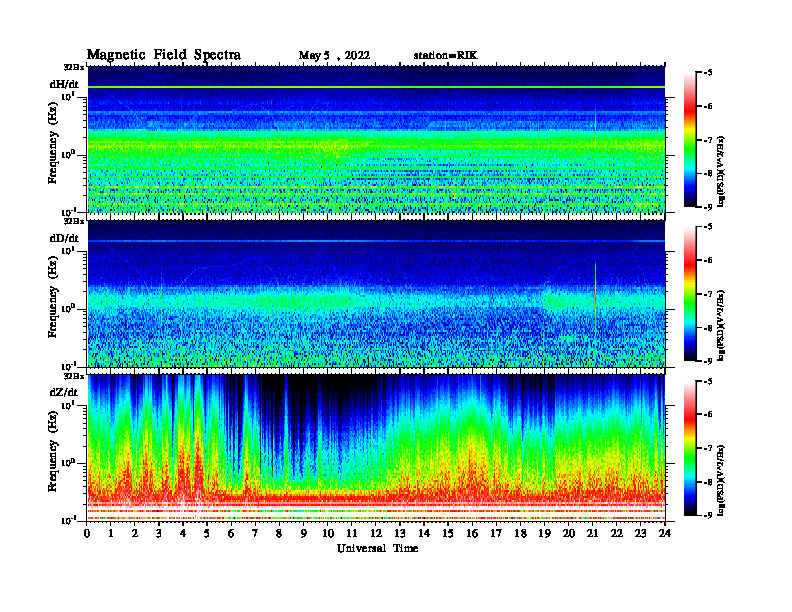The height and width of the screenshot is (612, 792).
Task: Click the color scale bar beside dD/dt panel
Action: pyautogui.click(x=690, y=294)
